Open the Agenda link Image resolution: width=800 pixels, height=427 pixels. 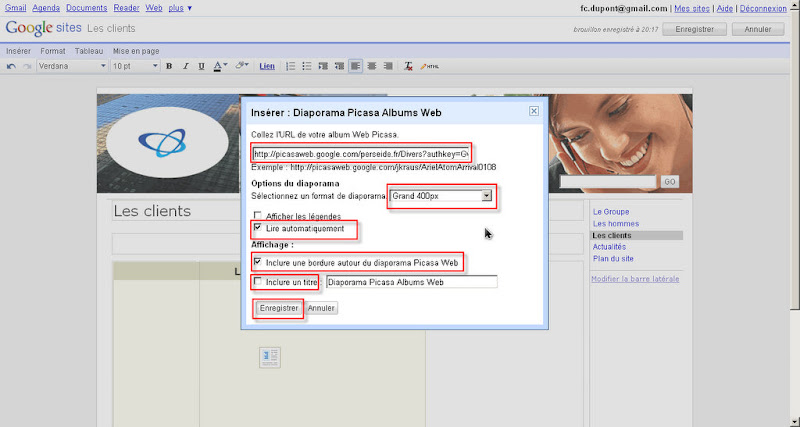point(46,8)
